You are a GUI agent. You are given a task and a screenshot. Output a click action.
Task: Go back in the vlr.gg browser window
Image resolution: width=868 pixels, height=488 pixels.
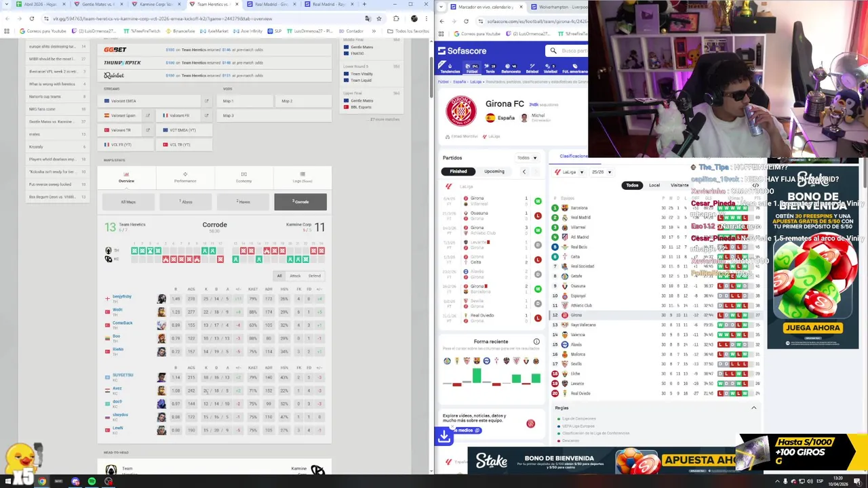click(x=7, y=18)
